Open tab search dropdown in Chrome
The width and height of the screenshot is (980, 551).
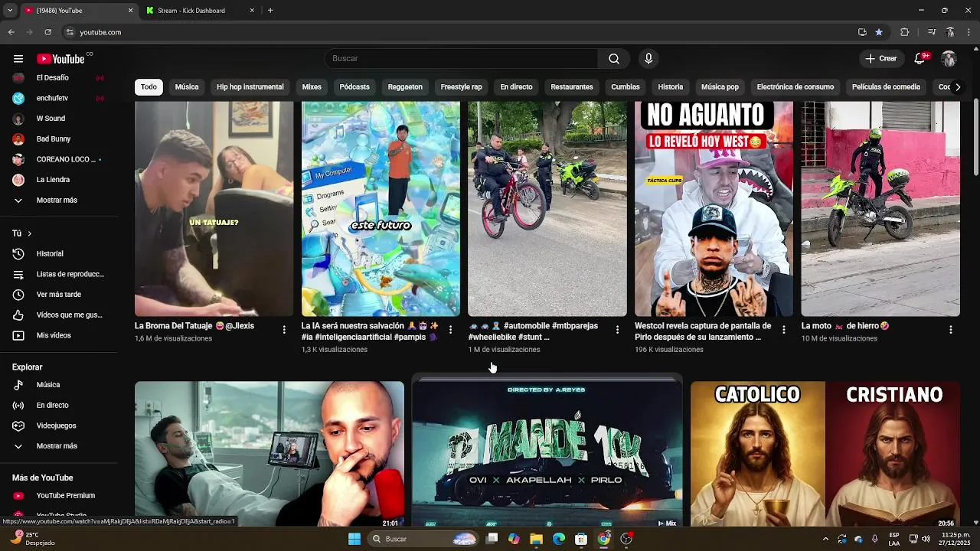coord(10,11)
